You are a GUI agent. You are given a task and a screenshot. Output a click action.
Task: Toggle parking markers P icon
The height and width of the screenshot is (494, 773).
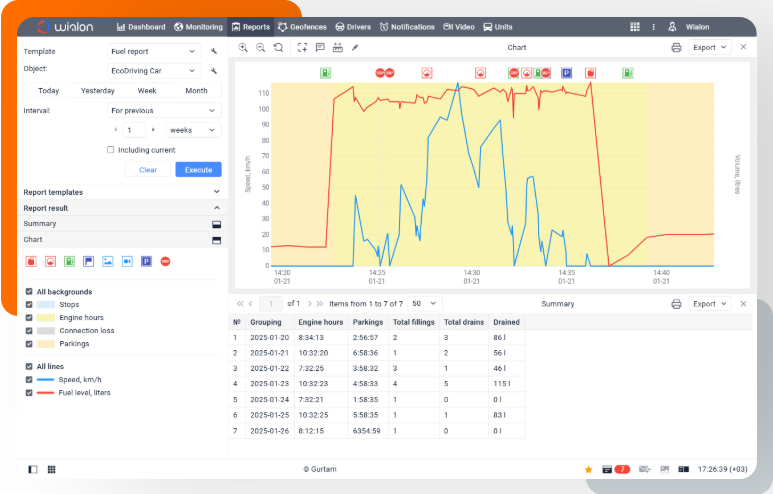pos(146,261)
